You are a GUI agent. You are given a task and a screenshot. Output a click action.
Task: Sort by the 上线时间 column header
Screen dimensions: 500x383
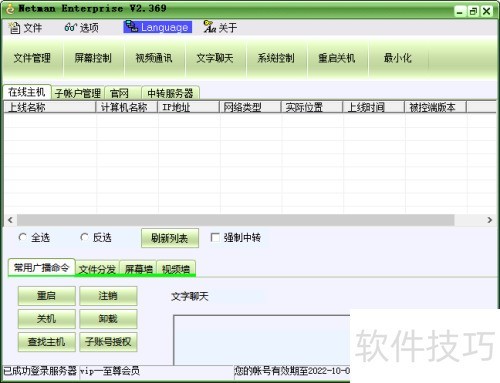pos(374,107)
